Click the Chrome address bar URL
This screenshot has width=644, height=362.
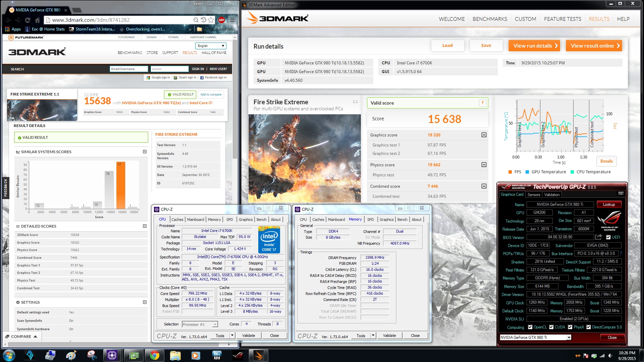(x=91, y=20)
